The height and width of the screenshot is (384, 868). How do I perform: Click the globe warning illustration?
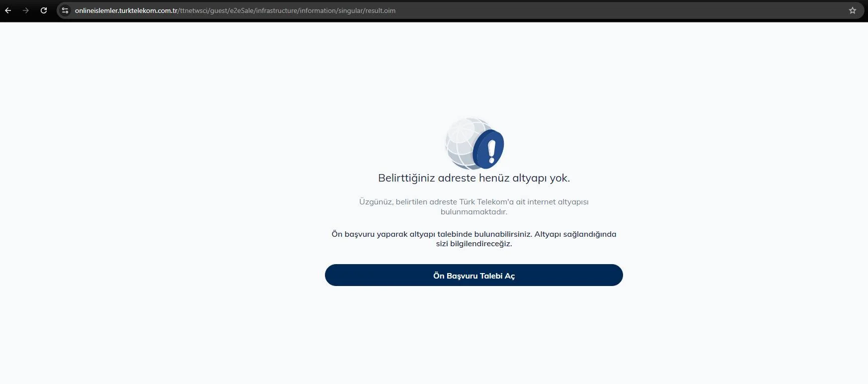474,144
